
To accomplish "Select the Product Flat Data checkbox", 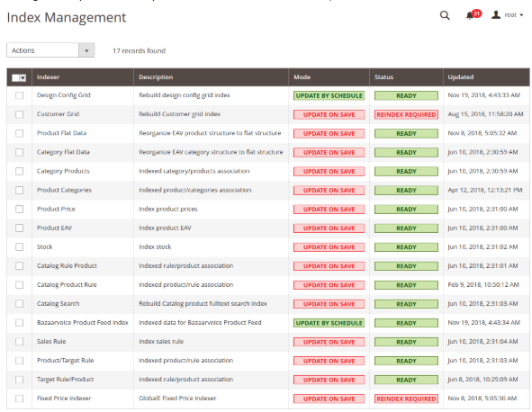I will (19, 134).
